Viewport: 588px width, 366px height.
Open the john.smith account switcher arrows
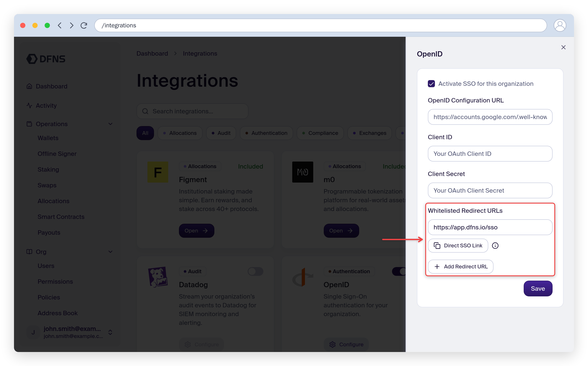pyautogui.click(x=110, y=332)
